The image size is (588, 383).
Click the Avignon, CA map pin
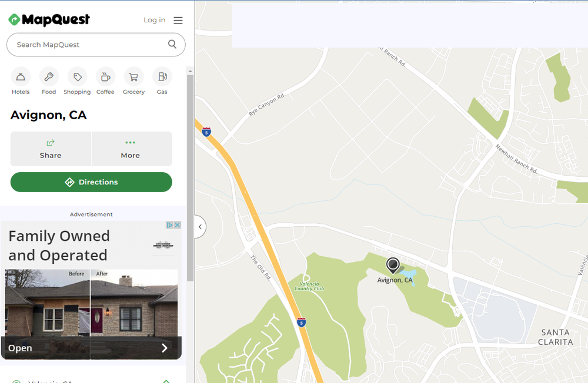393,265
